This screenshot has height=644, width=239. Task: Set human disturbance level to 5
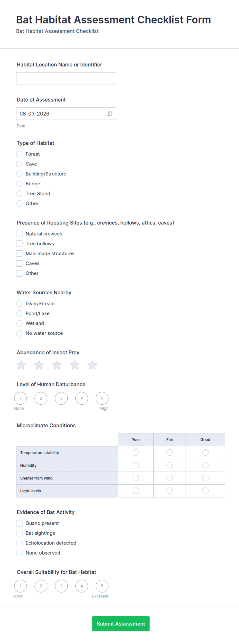click(x=102, y=398)
